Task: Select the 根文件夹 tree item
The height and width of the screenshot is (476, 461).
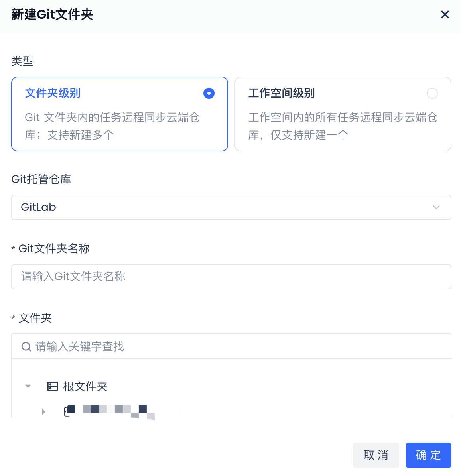Action: tap(85, 386)
